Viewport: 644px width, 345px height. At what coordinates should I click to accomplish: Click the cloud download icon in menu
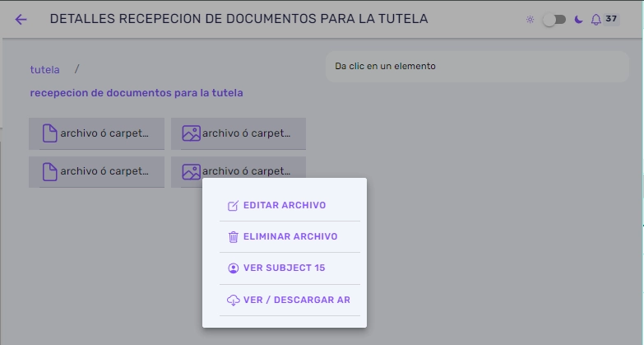click(233, 301)
